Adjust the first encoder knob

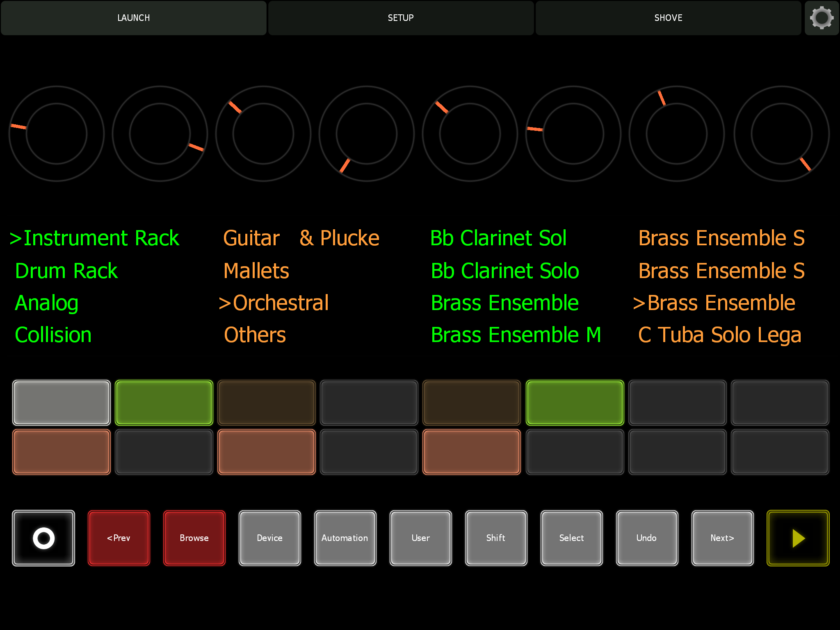point(57,134)
